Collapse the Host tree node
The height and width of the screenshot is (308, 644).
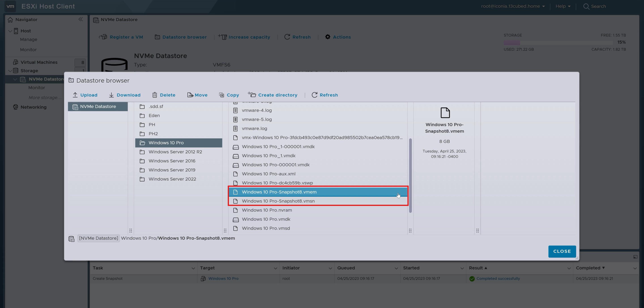tap(10, 31)
